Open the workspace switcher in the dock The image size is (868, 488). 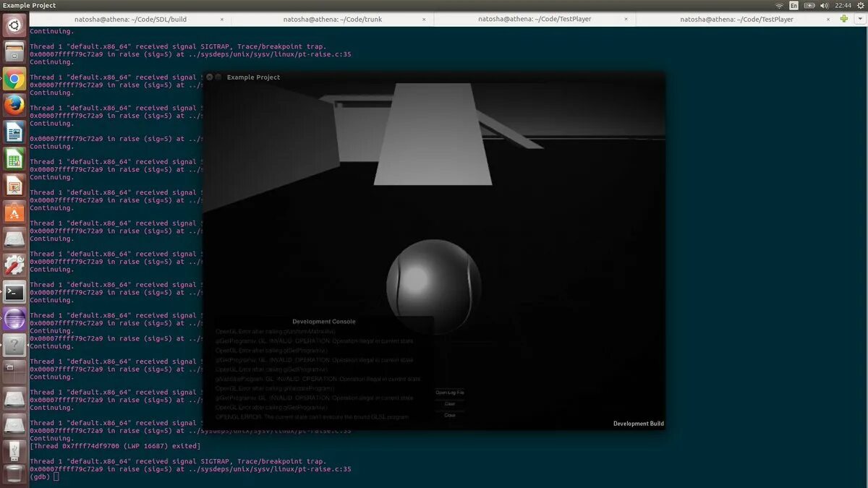[x=14, y=372]
